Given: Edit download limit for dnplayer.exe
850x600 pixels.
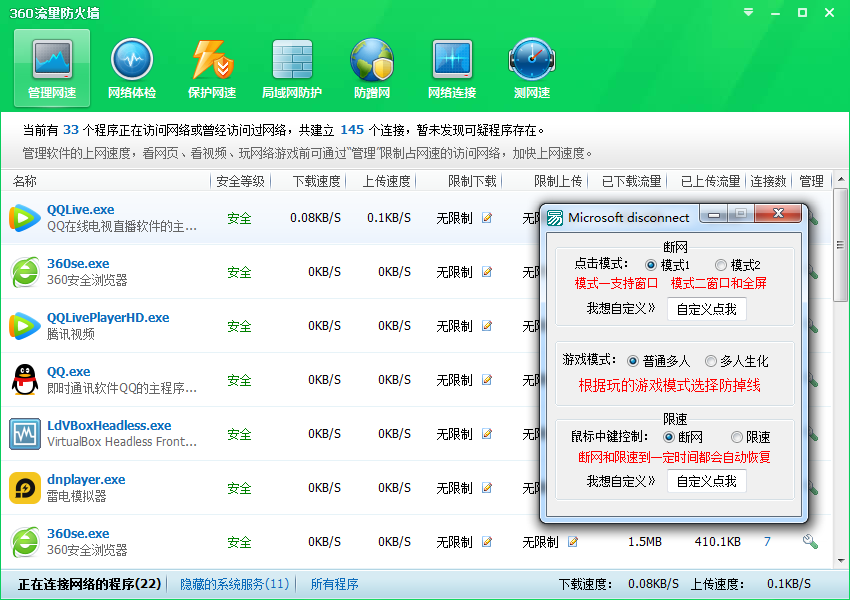Looking at the screenshot, I should point(487,488).
